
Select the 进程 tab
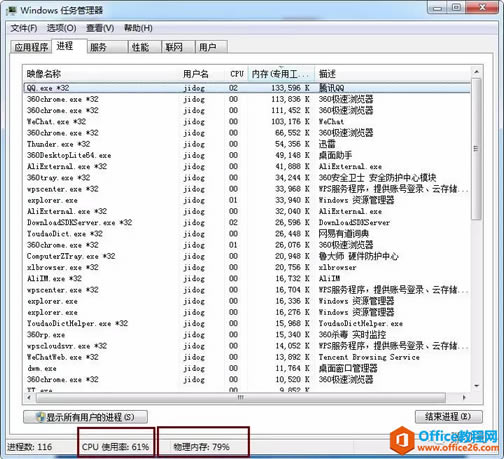click(x=69, y=46)
